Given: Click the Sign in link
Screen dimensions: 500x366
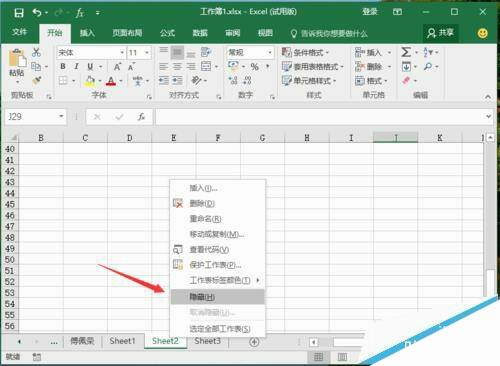Looking at the screenshot, I should point(370,12).
